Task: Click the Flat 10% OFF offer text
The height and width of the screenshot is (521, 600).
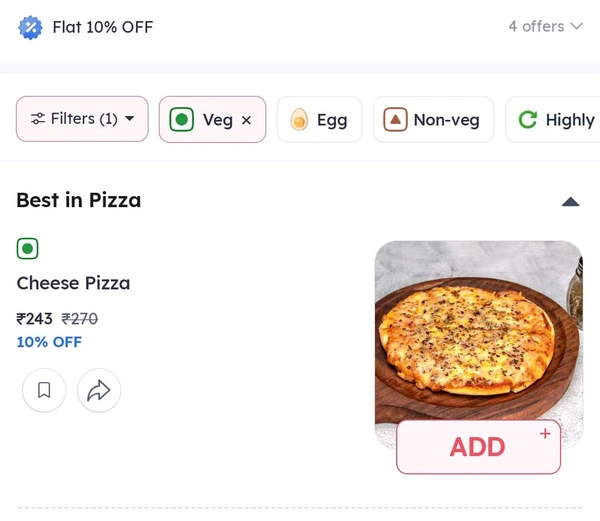Action: 103,27
